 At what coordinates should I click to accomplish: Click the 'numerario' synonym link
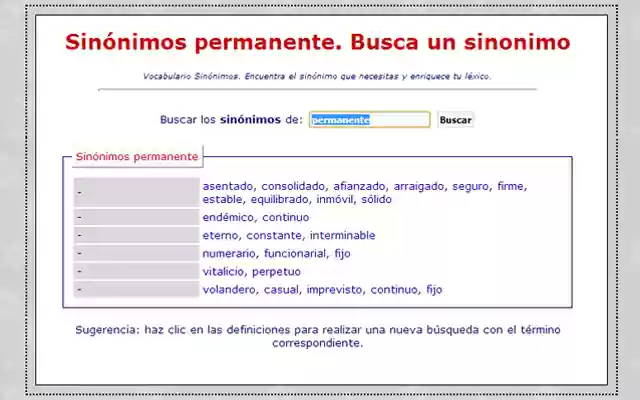click(x=229, y=253)
